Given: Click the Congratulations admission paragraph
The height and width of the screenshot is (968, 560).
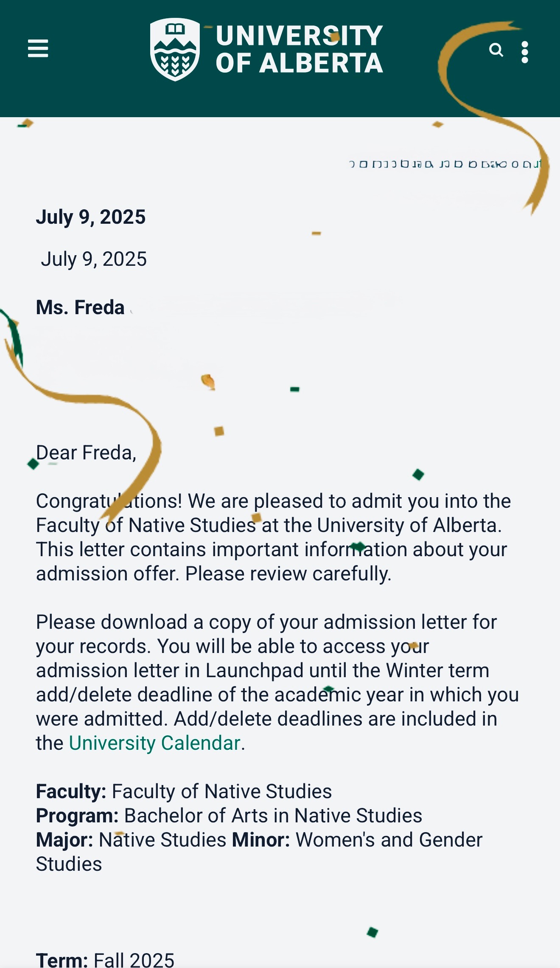Looking at the screenshot, I should [274, 537].
